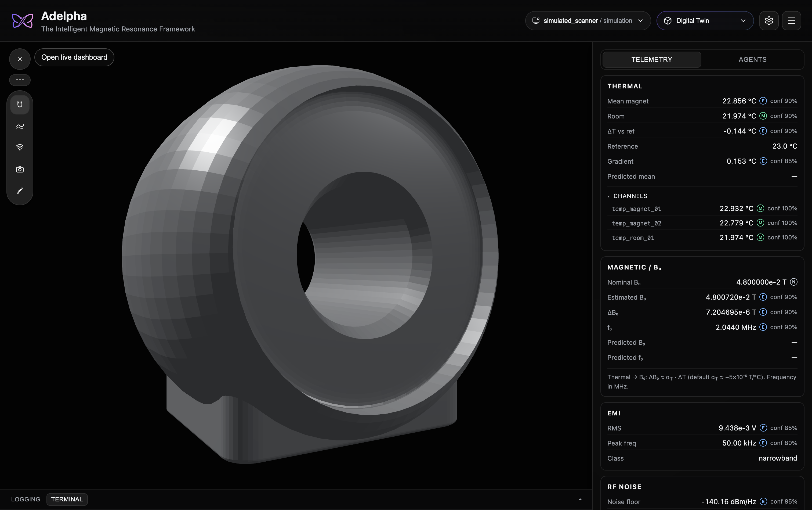812x510 pixels.
Task: Select the magnet tool icon
Action: (20, 105)
